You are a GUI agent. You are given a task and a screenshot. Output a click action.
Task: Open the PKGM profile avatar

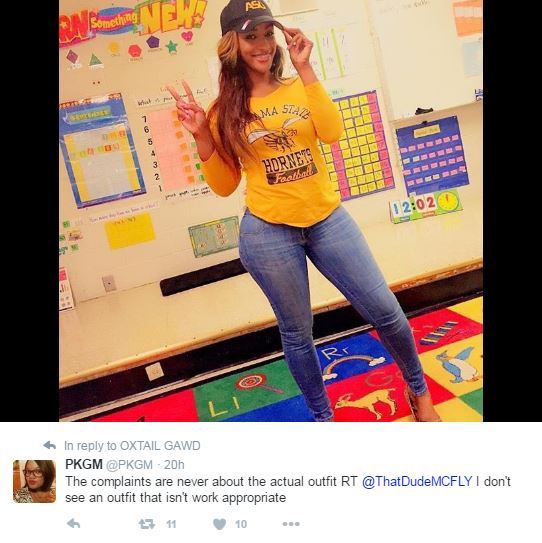[x=34, y=481]
